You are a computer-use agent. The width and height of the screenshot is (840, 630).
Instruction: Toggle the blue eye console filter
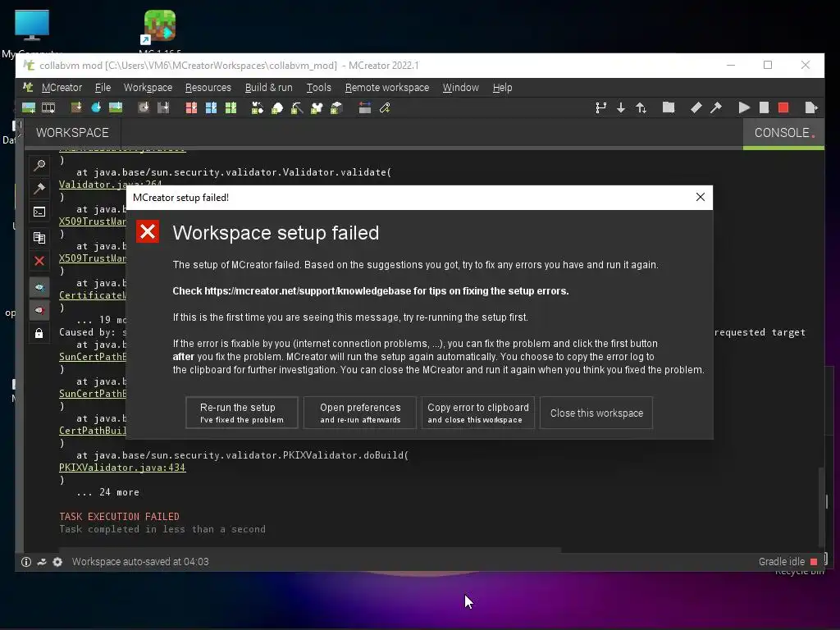[39, 287]
